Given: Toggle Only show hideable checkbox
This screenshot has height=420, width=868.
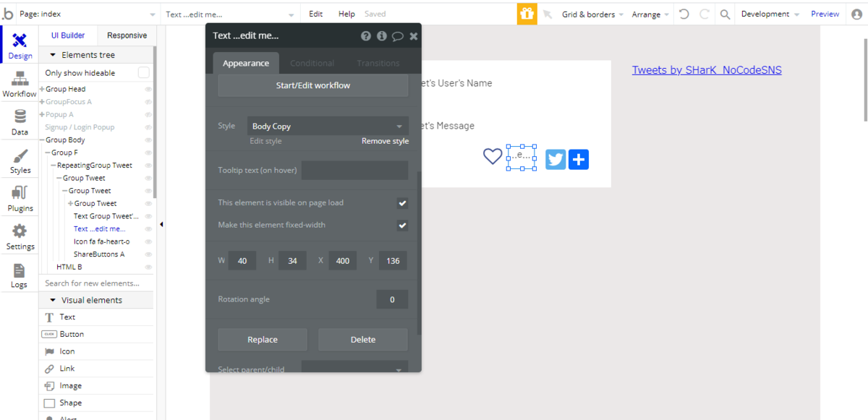Looking at the screenshot, I should 143,72.
